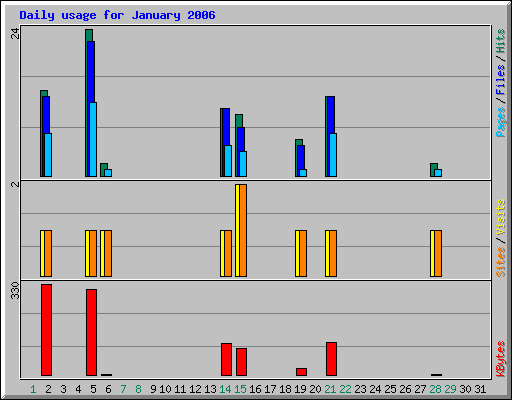
Task: Click day '28' on the x-axis
Action: 435,389
